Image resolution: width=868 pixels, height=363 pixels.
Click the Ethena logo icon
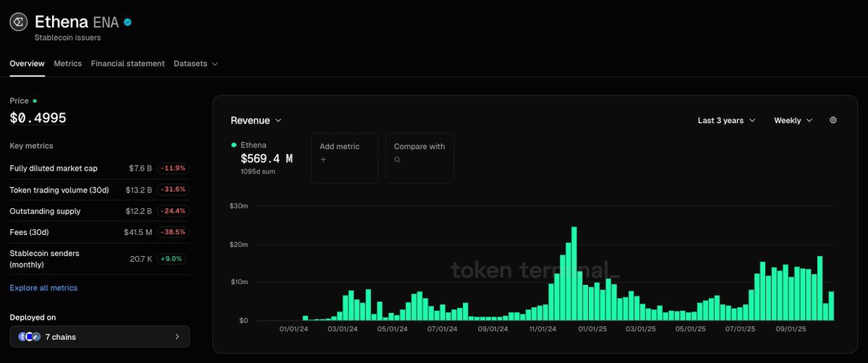click(x=19, y=22)
